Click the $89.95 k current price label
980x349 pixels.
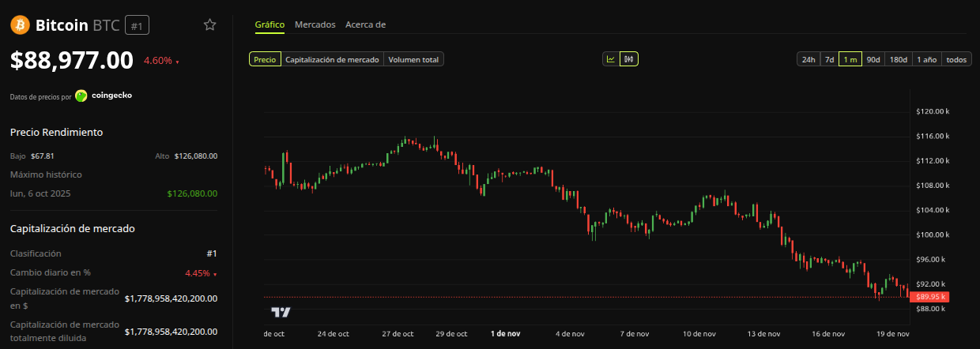[x=929, y=297]
